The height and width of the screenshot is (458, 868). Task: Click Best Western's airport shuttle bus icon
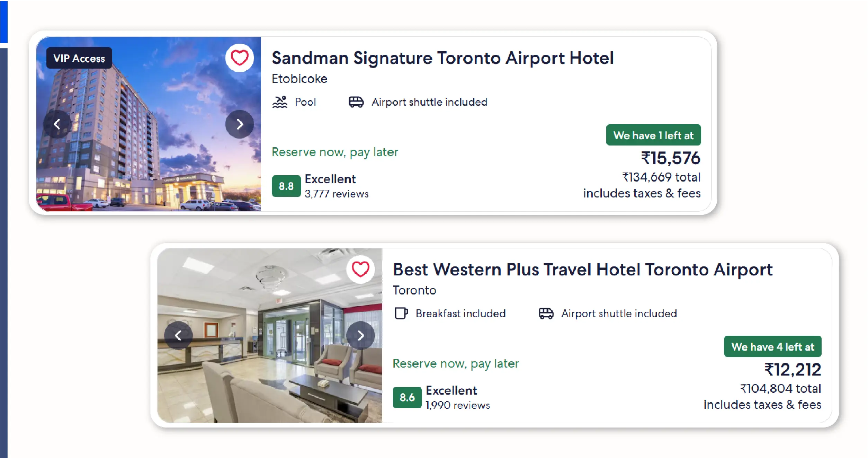(x=546, y=313)
